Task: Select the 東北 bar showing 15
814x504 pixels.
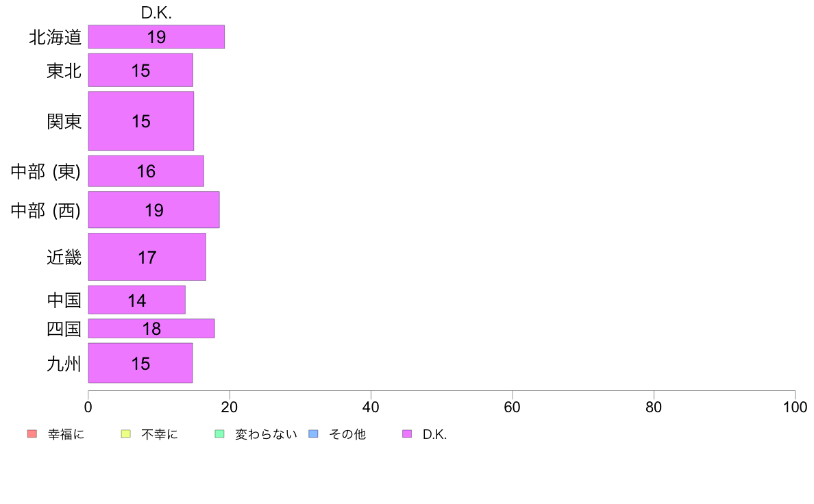Action: pos(140,70)
